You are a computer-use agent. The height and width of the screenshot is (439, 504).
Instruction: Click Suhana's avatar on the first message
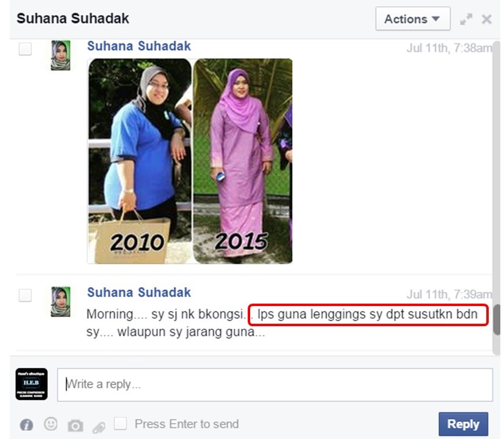tap(60, 55)
